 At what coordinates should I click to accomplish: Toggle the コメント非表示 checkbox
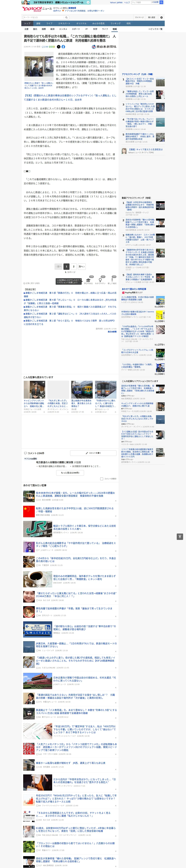point(102,479)
